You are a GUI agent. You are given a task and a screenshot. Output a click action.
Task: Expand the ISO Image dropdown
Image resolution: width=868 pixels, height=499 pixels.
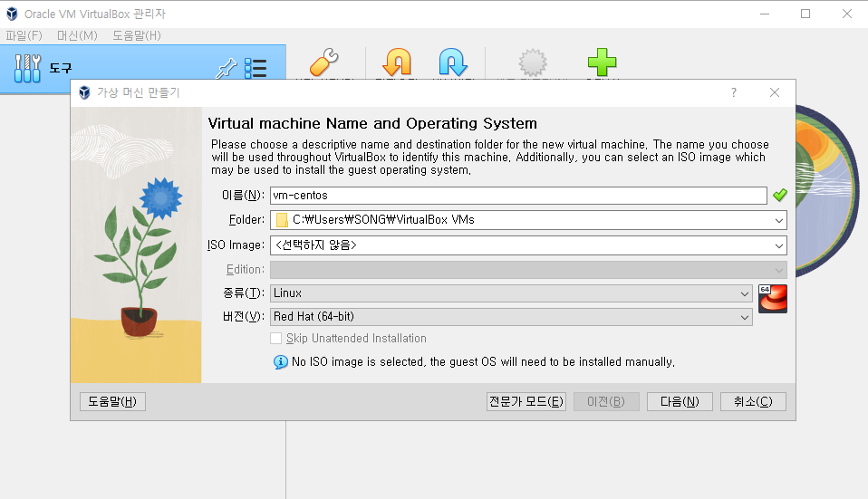click(779, 245)
